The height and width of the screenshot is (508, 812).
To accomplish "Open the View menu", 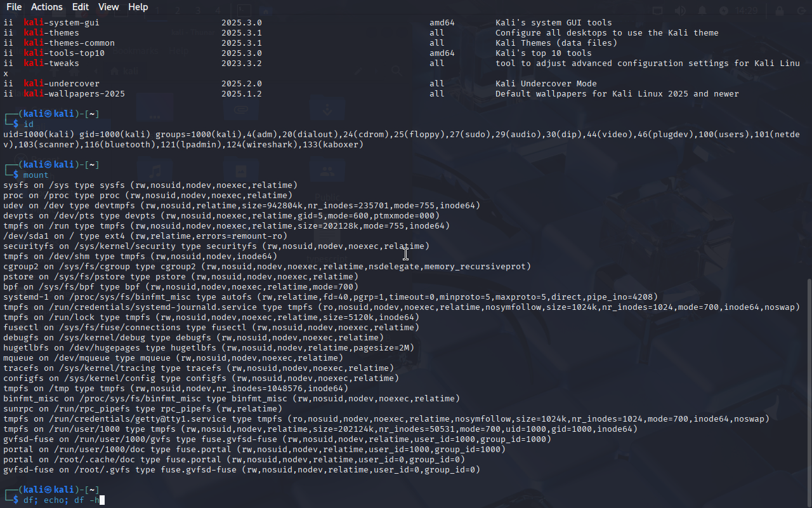I will click(108, 7).
